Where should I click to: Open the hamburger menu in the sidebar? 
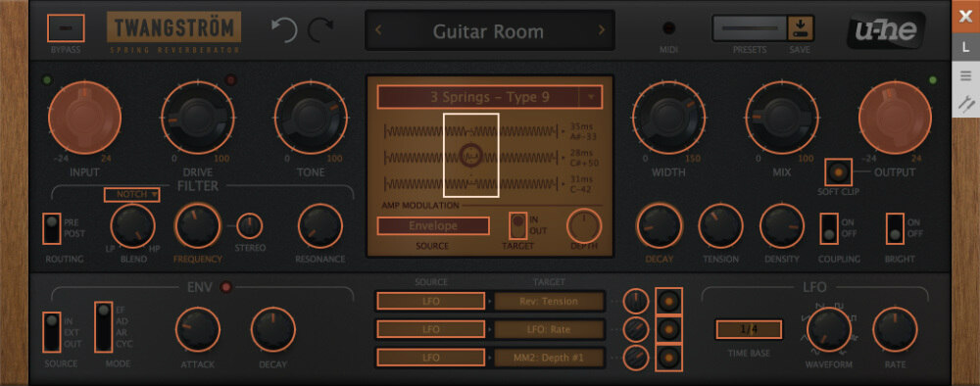click(965, 75)
